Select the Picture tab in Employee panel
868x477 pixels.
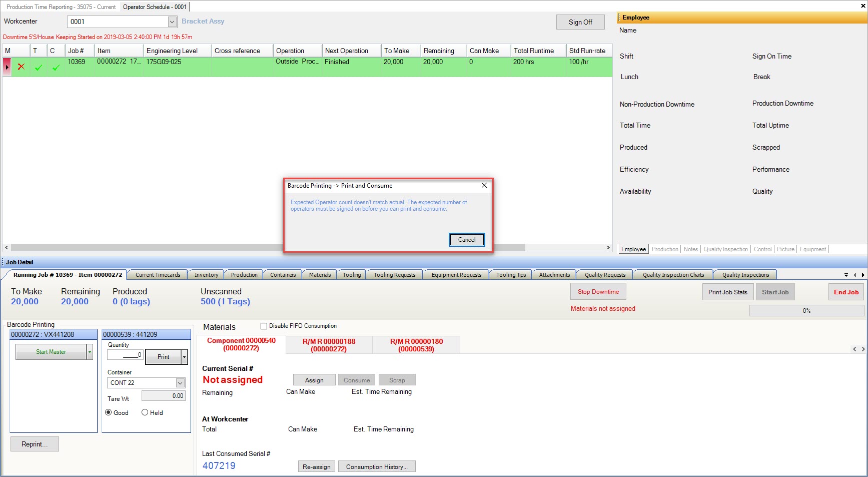[x=785, y=249]
